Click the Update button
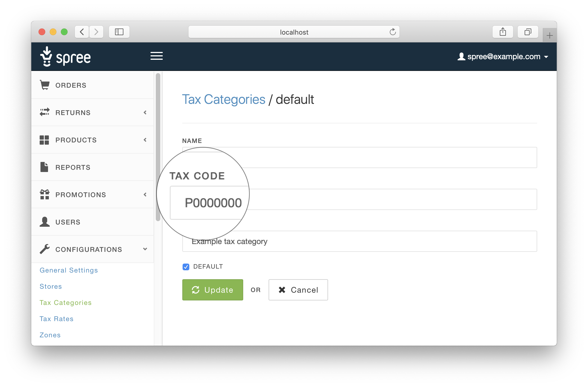 [212, 290]
